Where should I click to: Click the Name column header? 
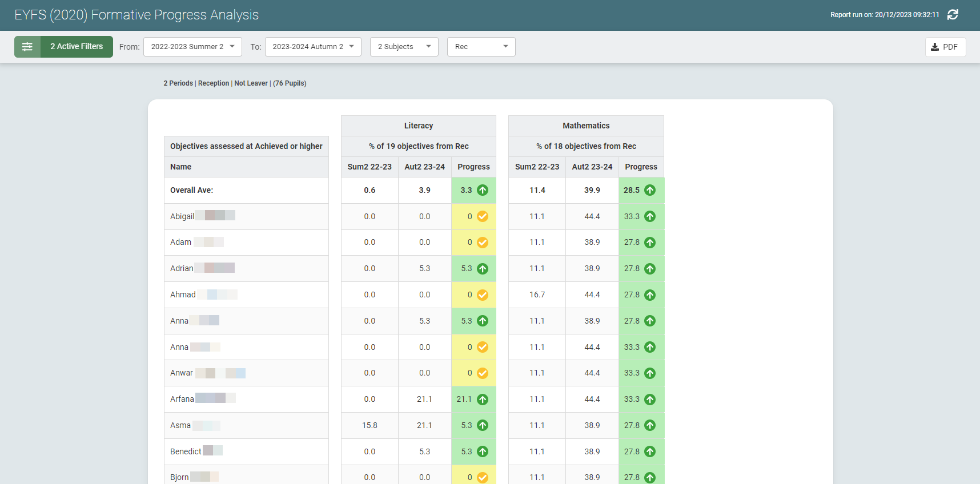(x=180, y=167)
